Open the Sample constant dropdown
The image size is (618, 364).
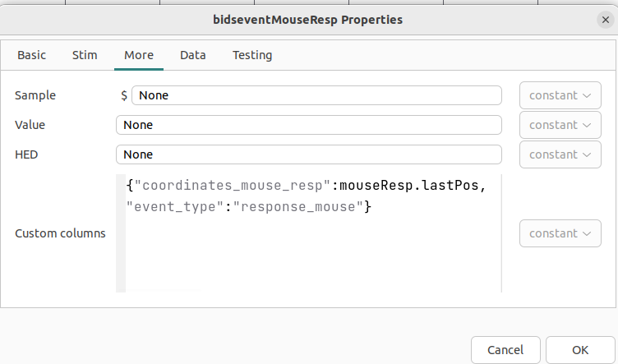coord(560,95)
